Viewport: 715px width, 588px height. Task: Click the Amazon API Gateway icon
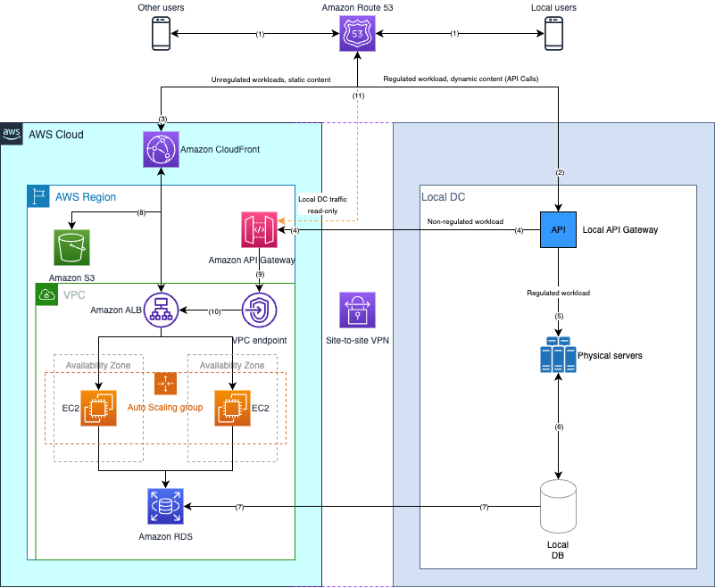(259, 229)
